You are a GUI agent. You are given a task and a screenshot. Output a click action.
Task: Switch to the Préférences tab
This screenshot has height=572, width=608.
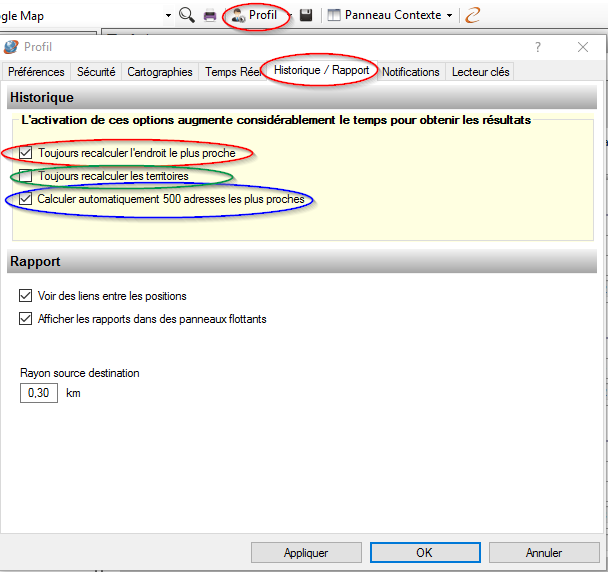pos(36,72)
